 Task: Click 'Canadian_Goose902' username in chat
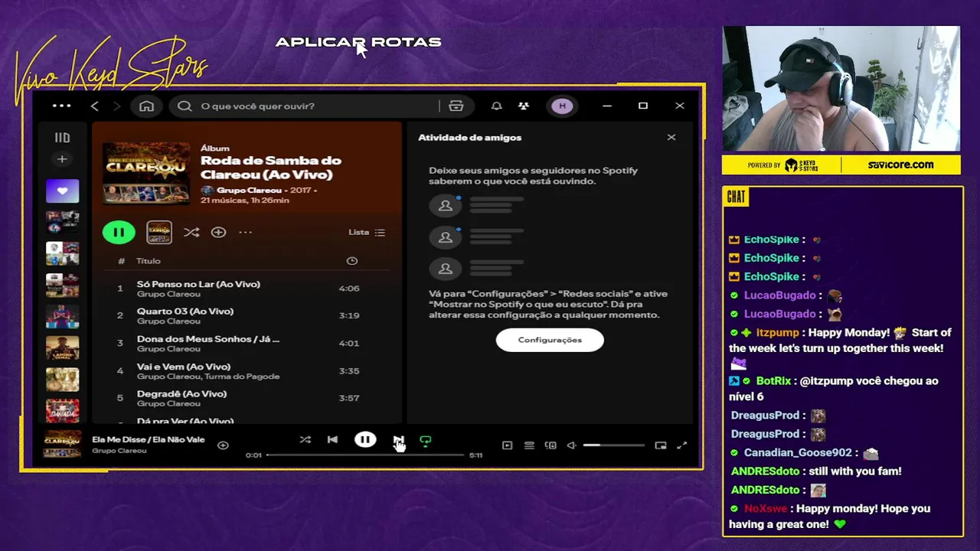point(798,452)
